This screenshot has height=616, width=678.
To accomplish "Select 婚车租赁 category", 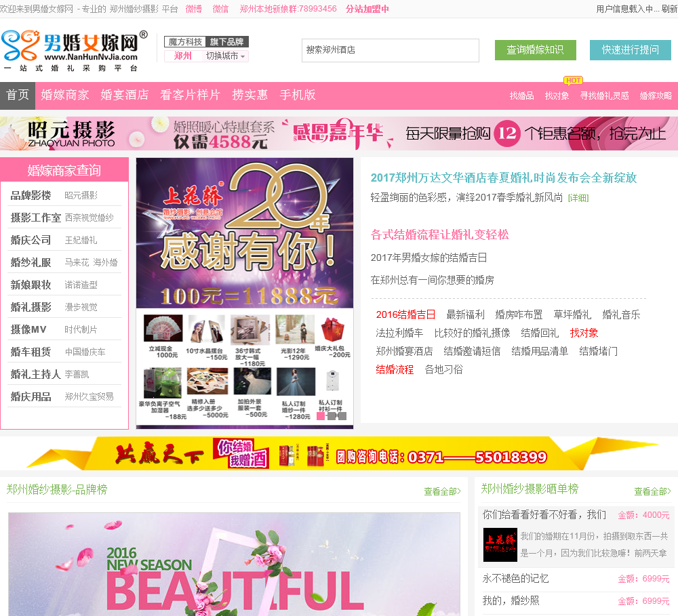I will tap(31, 352).
